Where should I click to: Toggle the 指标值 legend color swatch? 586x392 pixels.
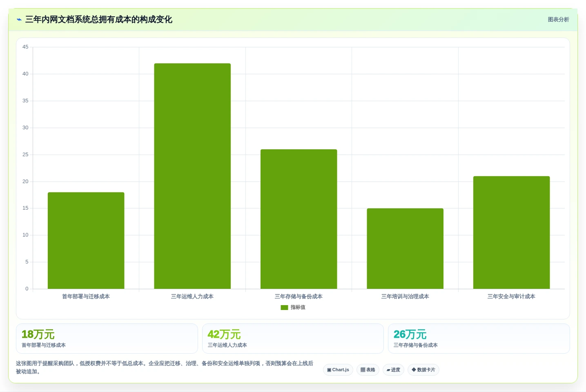tap(284, 308)
